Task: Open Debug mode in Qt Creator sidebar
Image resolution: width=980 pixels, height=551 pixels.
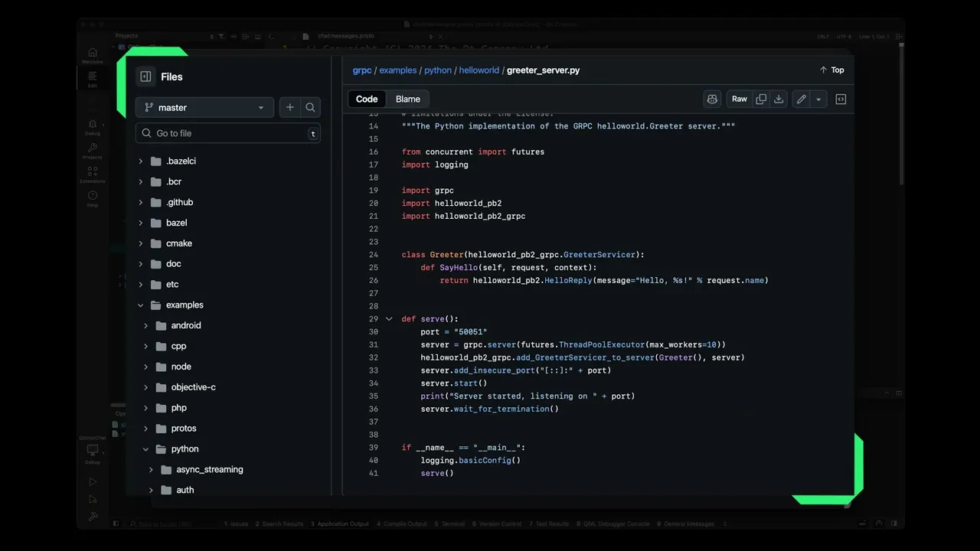Action: pyautogui.click(x=93, y=126)
